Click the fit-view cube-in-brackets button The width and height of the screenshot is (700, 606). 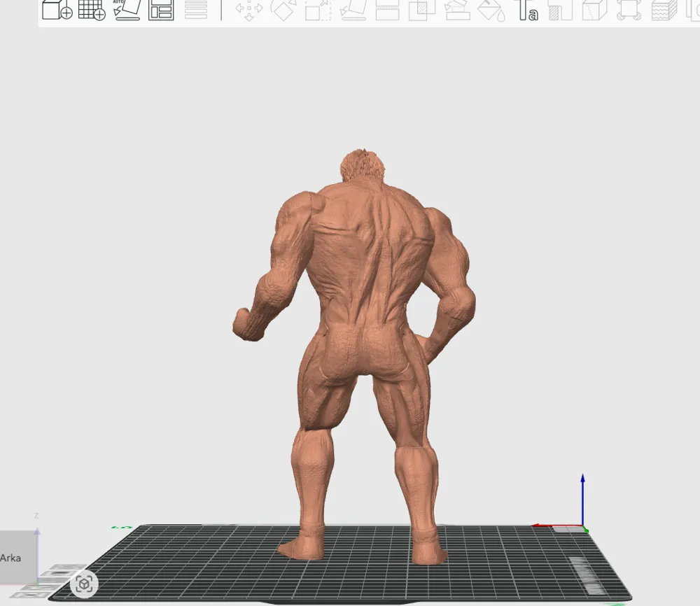84,584
